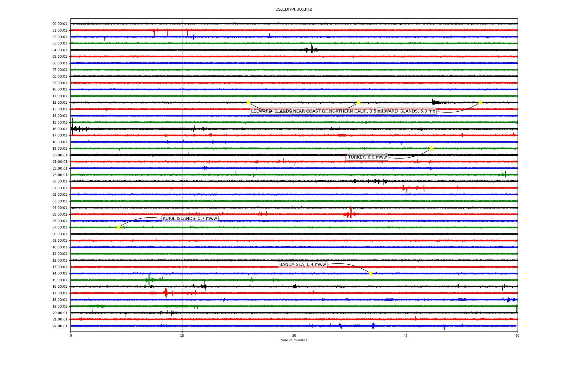Click the 'time in minutes' axis label
This screenshot has height=368, width=588.
click(x=294, y=340)
